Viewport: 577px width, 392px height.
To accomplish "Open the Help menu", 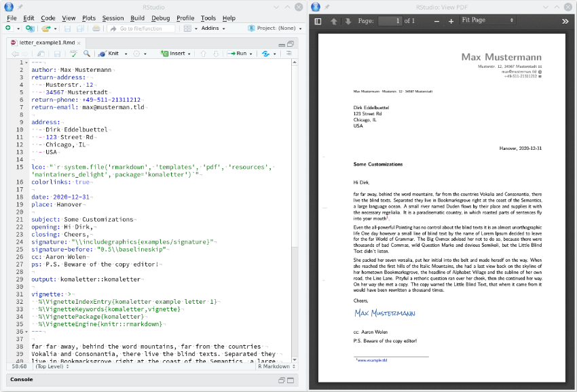I will (229, 18).
